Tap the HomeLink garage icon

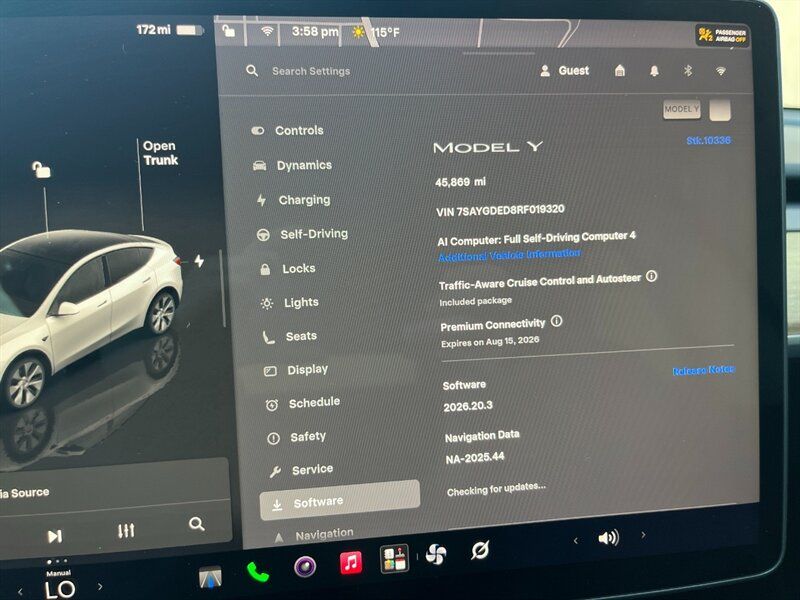(x=620, y=70)
